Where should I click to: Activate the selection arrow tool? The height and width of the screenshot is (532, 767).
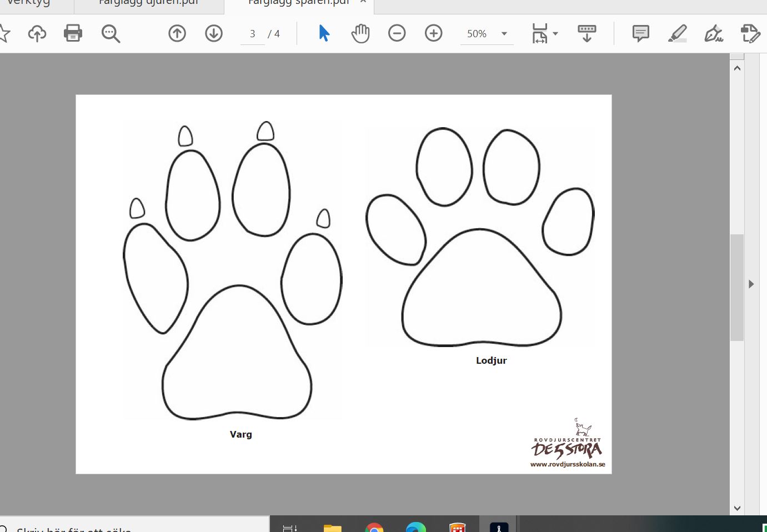(x=324, y=33)
